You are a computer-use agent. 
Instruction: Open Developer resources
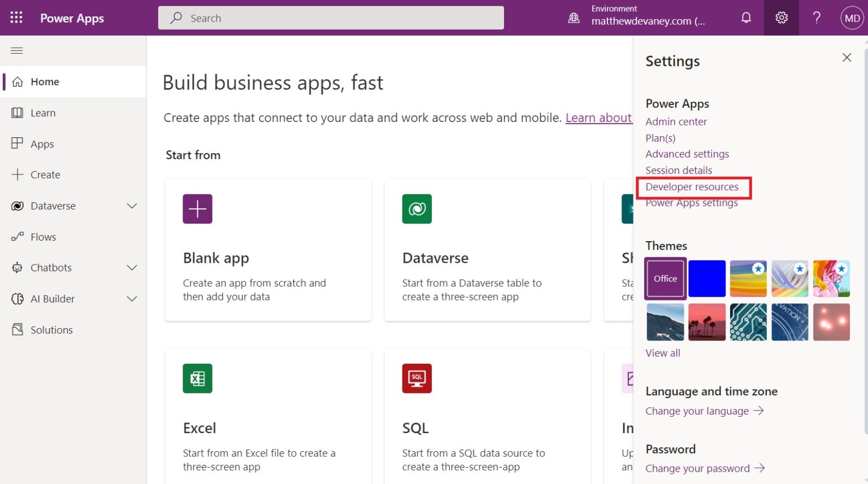(692, 186)
